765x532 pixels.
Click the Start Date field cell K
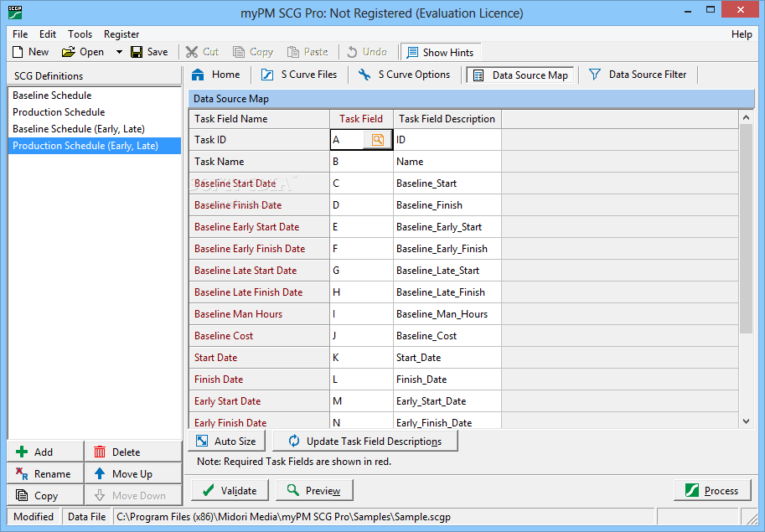pyautogui.click(x=361, y=358)
